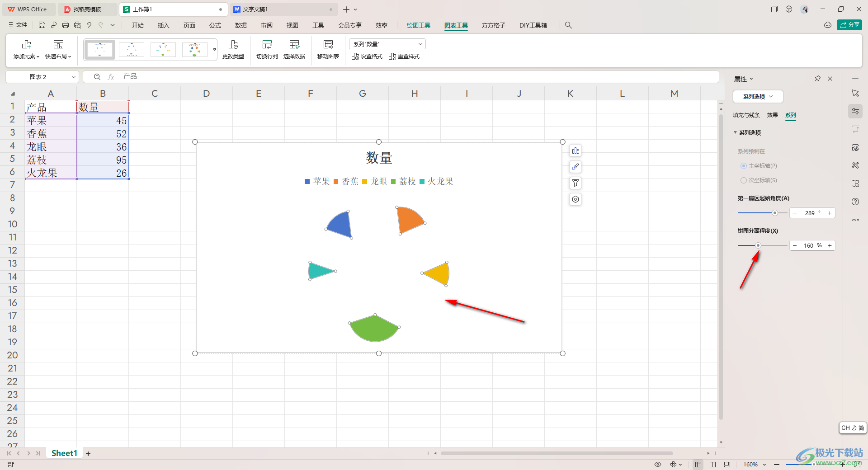The height and width of the screenshot is (470, 868).
Task: Expand quick access toolbar customize arrow
Action: [x=113, y=25]
